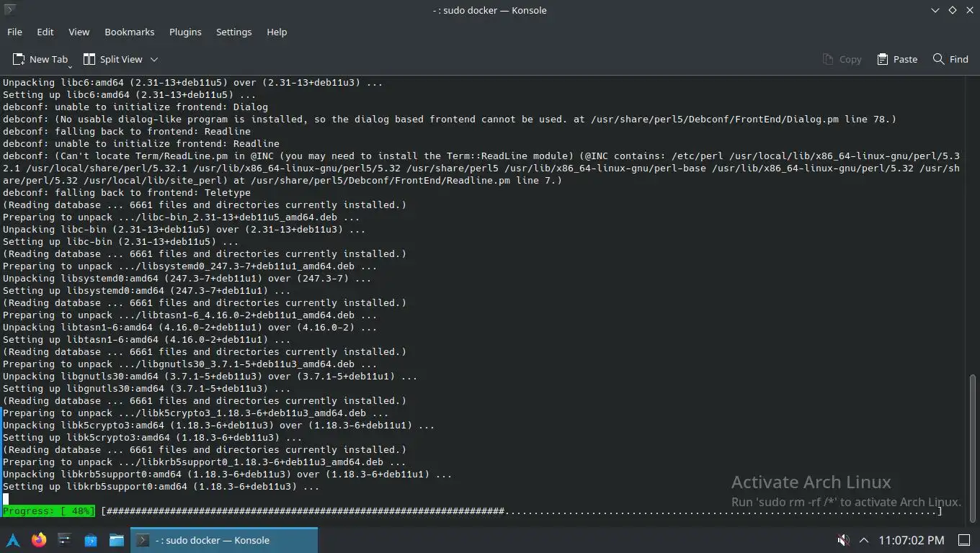Open the View menu
Image resolution: width=980 pixels, height=553 pixels.
click(x=79, y=32)
